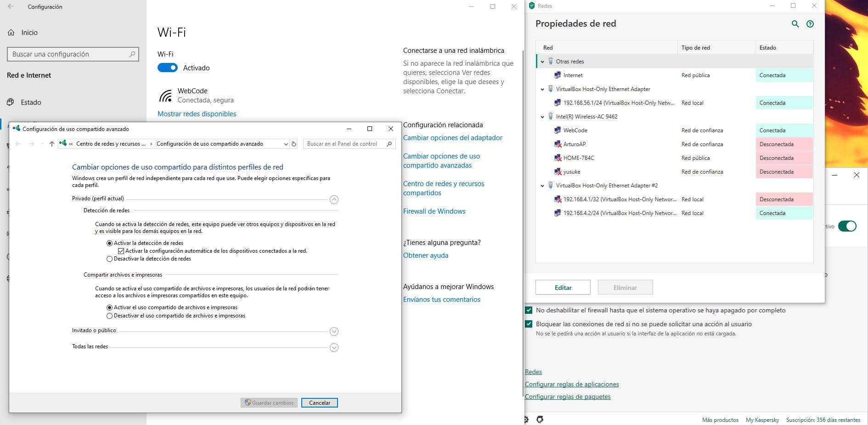Open search in Propiedades de red
The width and height of the screenshot is (868, 425).
click(795, 24)
